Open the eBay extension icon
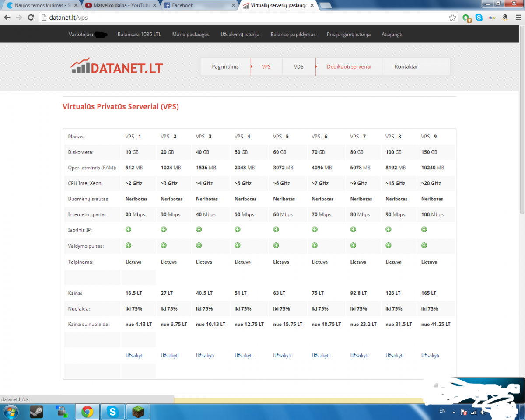The image size is (525, 420). [492, 17]
